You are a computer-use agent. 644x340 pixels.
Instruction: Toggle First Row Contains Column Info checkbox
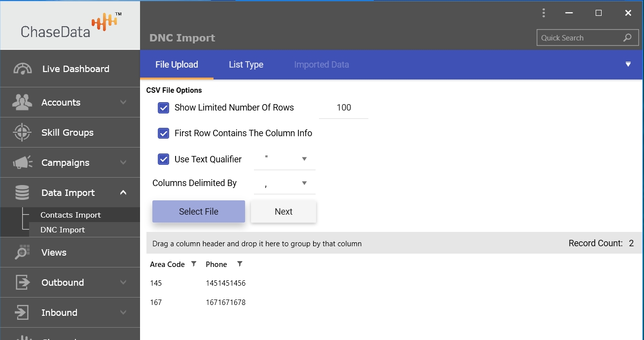(x=163, y=133)
